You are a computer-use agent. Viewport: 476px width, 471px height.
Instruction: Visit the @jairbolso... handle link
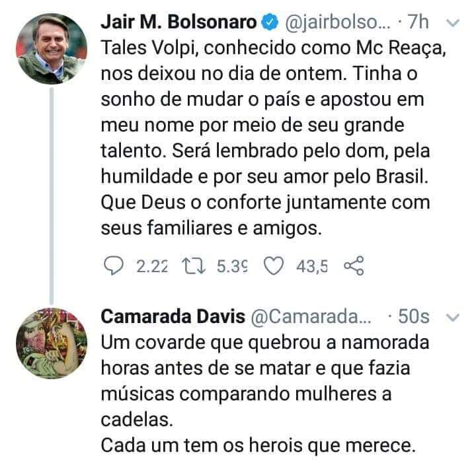338,22
